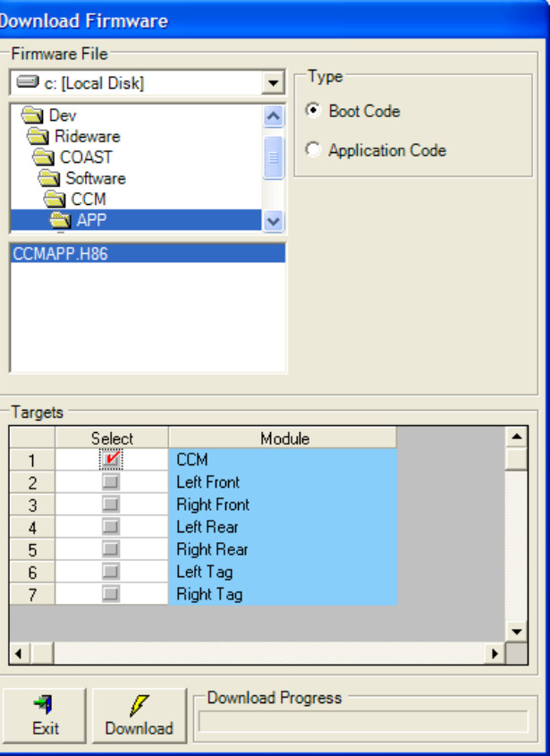Click the Left Front module cell
This screenshot has height=756, width=550.
(x=283, y=481)
